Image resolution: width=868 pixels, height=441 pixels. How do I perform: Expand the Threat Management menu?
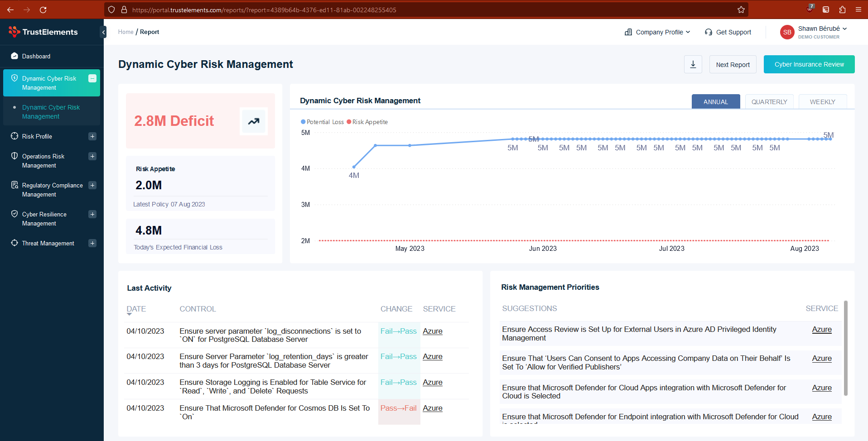92,243
